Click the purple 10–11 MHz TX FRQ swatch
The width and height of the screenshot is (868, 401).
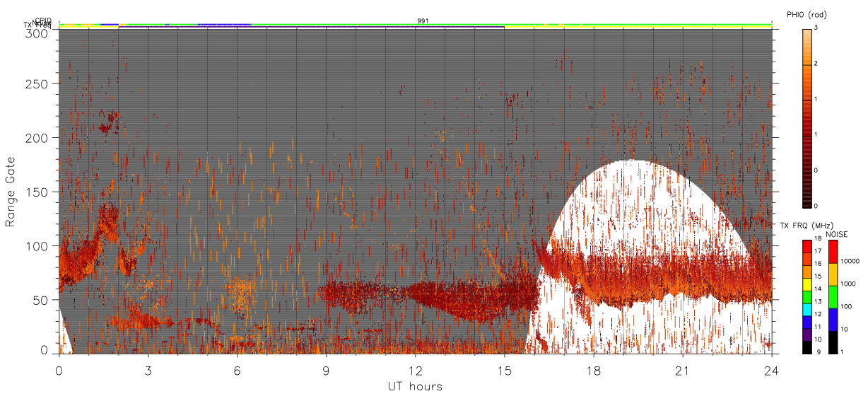807,335
